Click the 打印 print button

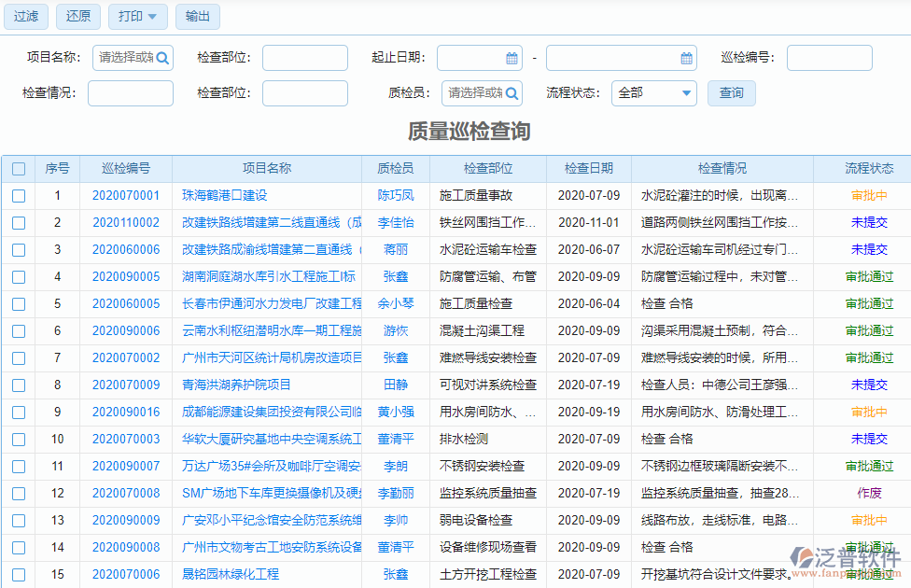click(x=130, y=16)
